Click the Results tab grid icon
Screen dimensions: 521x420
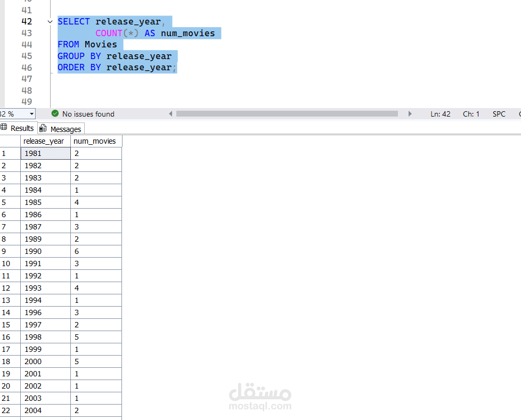click(4, 127)
